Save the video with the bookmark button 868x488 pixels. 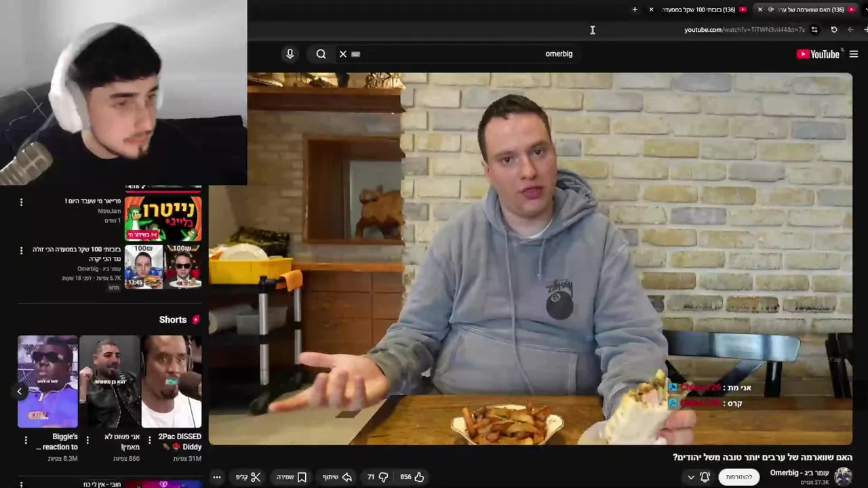292,477
